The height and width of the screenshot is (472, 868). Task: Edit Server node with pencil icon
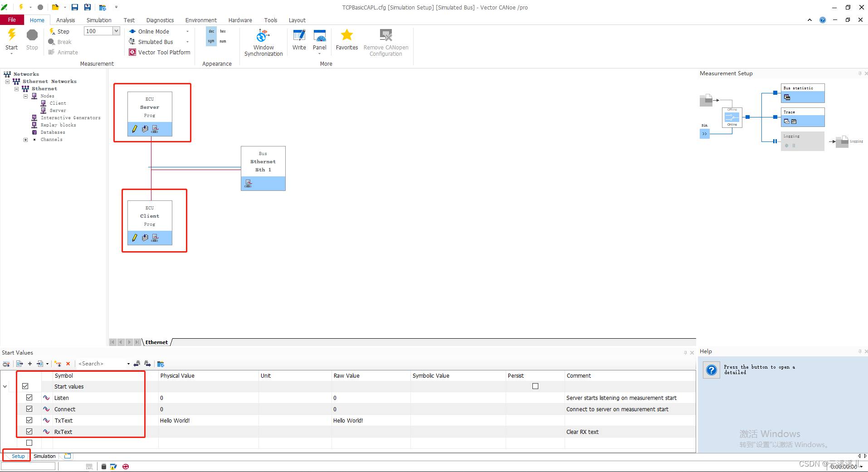pyautogui.click(x=135, y=129)
